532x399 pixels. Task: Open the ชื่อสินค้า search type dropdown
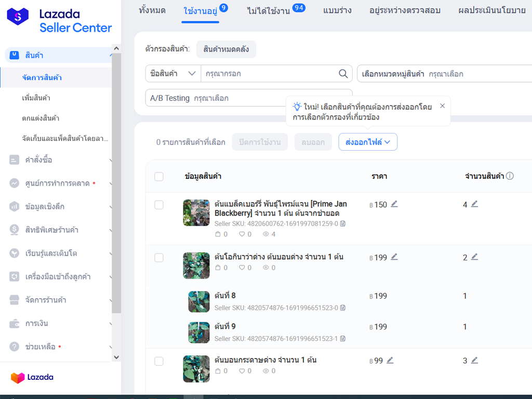[173, 74]
